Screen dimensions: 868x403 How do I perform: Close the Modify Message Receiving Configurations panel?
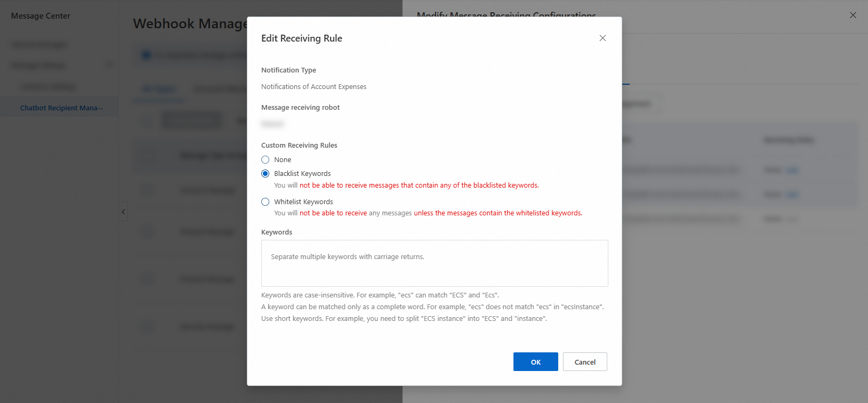pyautogui.click(x=853, y=15)
